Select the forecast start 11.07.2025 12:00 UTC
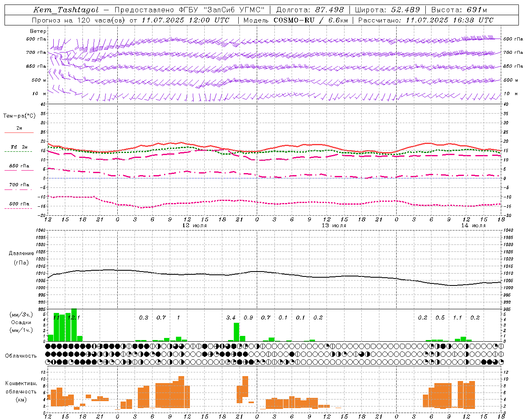This screenshot has width=525, height=420. 185,20
